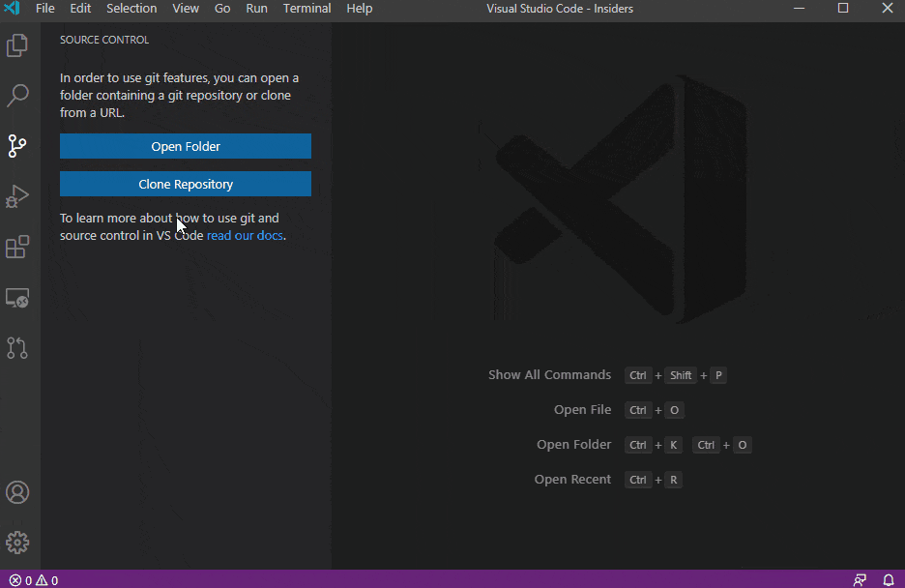Select the Source Control icon

point(17,146)
